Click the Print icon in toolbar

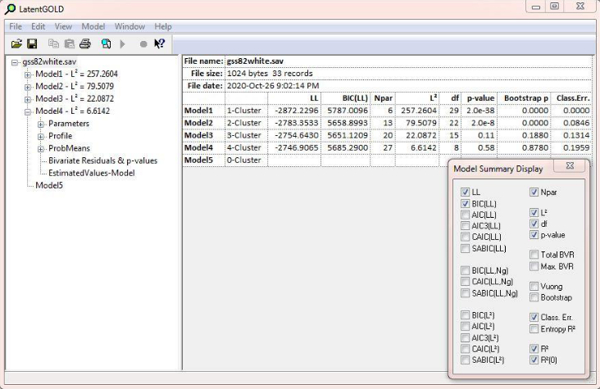[85, 44]
